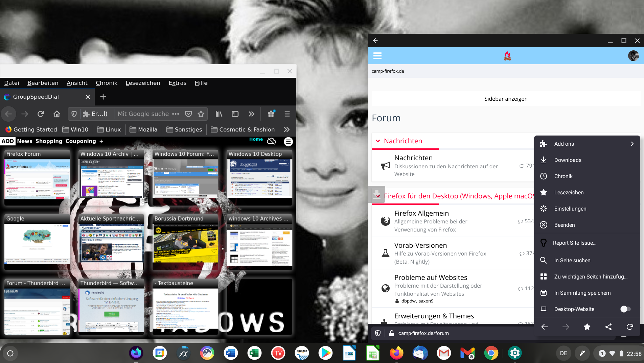Open the Library icon in Firefox toolbar

pyautogui.click(x=219, y=114)
